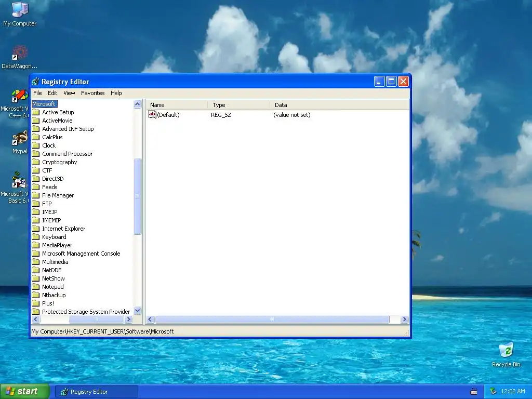
Task: Select the FTP key
Action: point(47,204)
